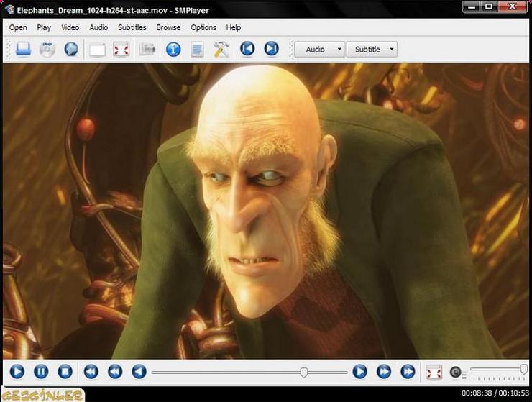Open the Play menu
Screen dimensions: 532x402
(44, 27)
